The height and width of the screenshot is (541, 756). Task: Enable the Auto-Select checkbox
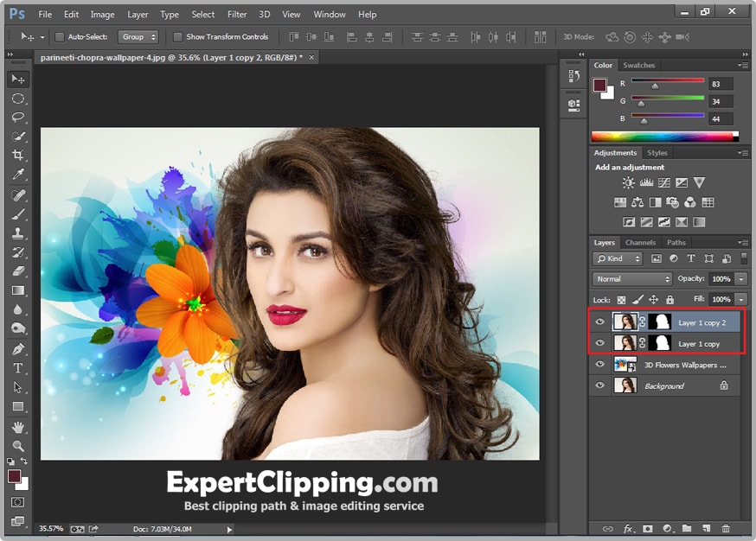[x=58, y=37]
